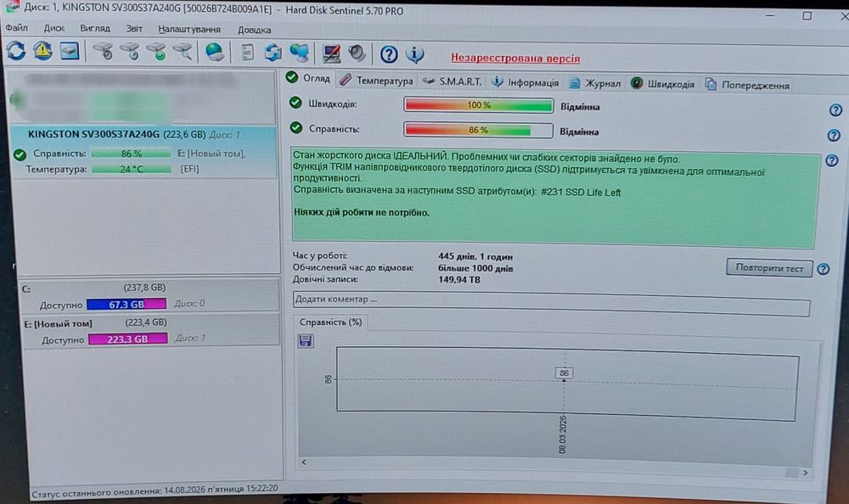Click the C: drive 67.3 GB bar

127,305
